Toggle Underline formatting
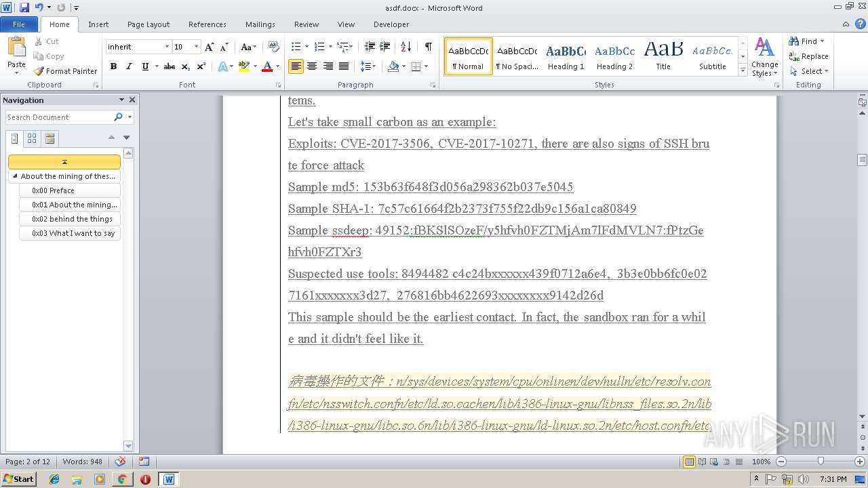 pyautogui.click(x=144, y=66)
